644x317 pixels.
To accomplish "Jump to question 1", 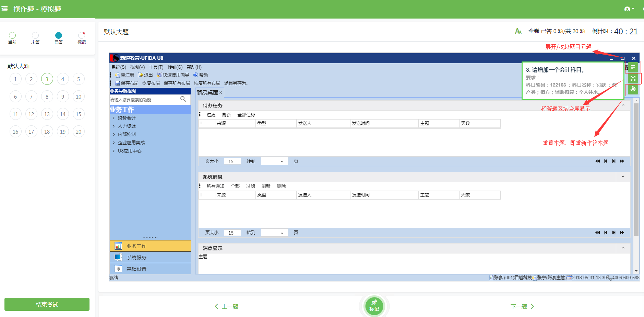I will [15, 79].
